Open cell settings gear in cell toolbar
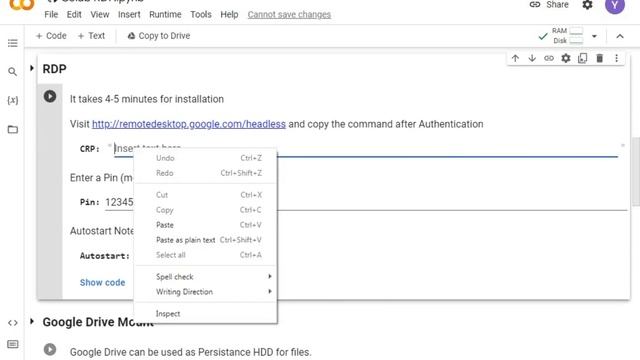Image resolution: width=640 pixels, height=360 pixels. 566,58
